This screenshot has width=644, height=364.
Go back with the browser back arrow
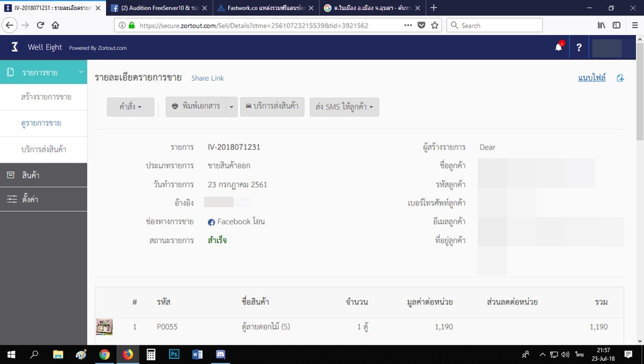point(9,25)
